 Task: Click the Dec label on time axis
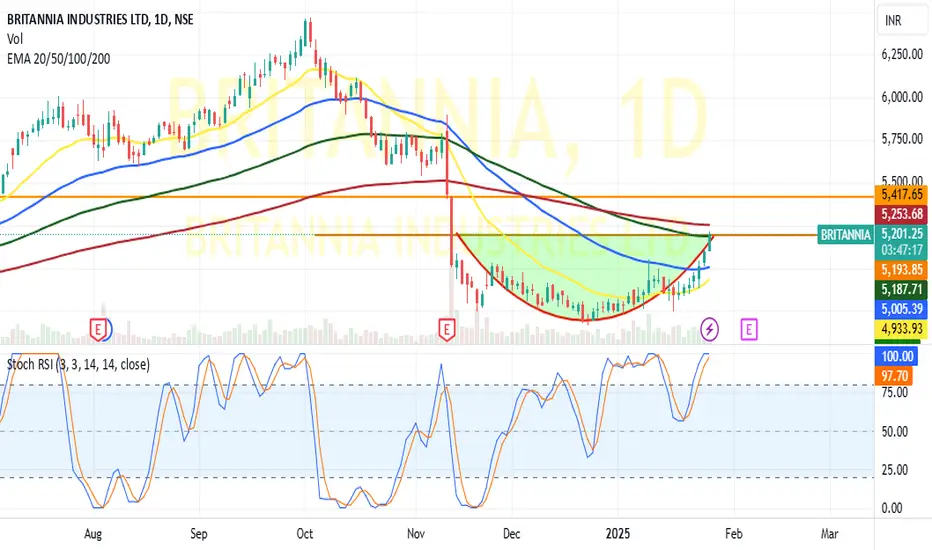[512, 534]
